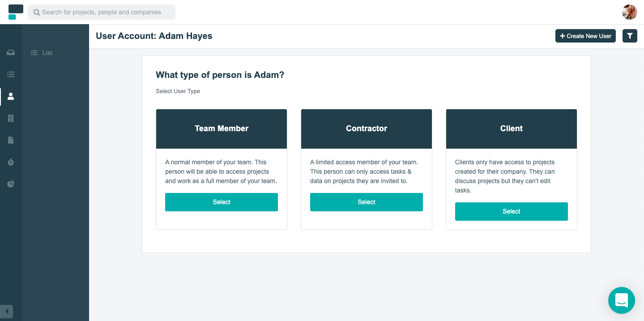The image size is (644, 321).
Task: Open the time tracking stopwatch icon
Action: (x=11, y=162)
